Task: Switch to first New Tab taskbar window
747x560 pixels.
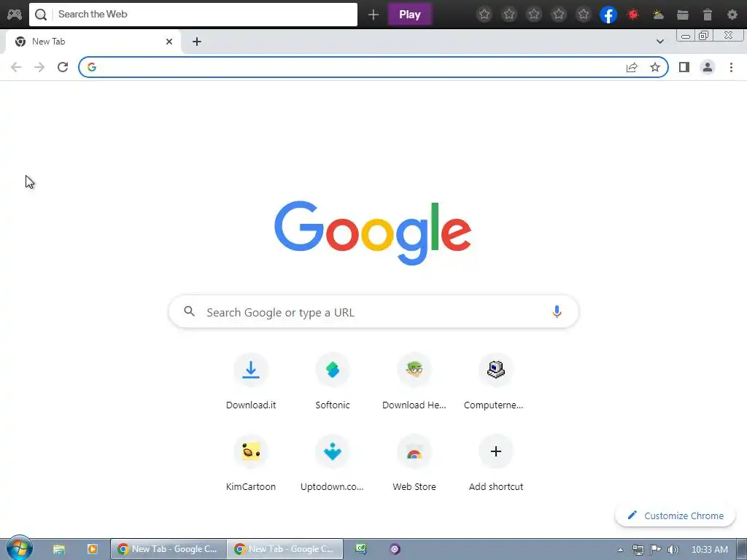Action: click(x=169, y=549)
